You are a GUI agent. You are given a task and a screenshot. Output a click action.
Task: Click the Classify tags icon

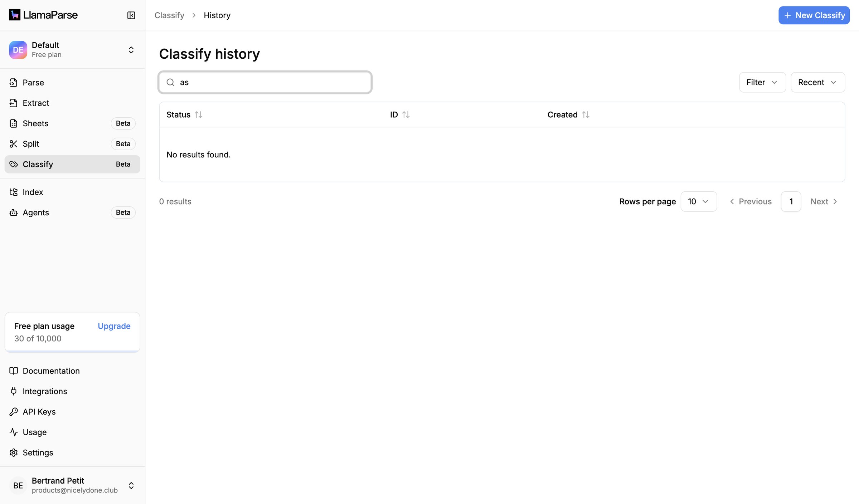tap(14, 164)
